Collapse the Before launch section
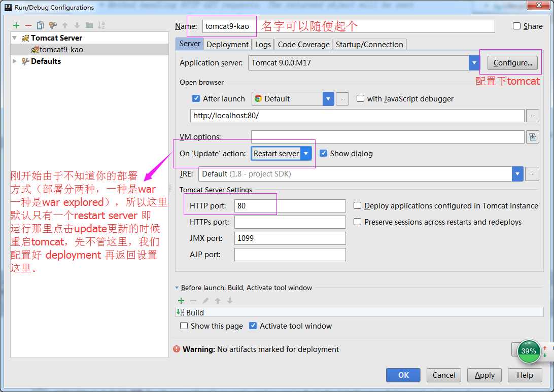Viewport: 554px width, 392px height. tap(177, 288)
